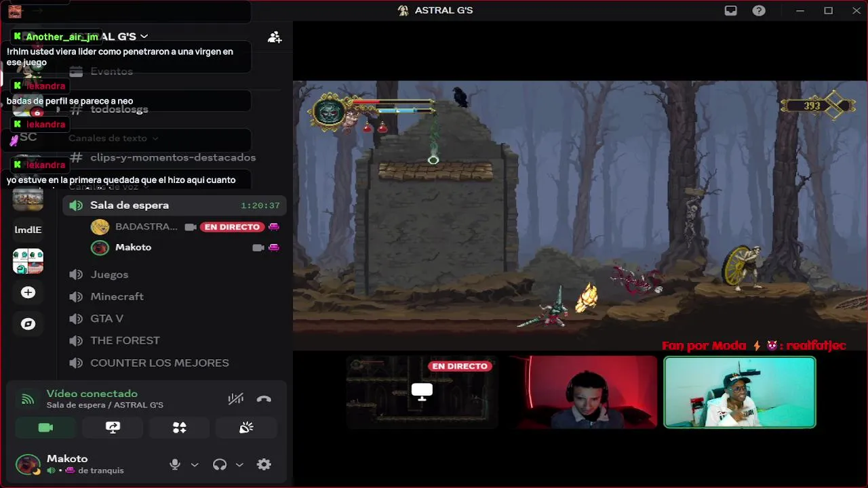Click the speaker icon on Sala de espera

click(x=76, y=205)
